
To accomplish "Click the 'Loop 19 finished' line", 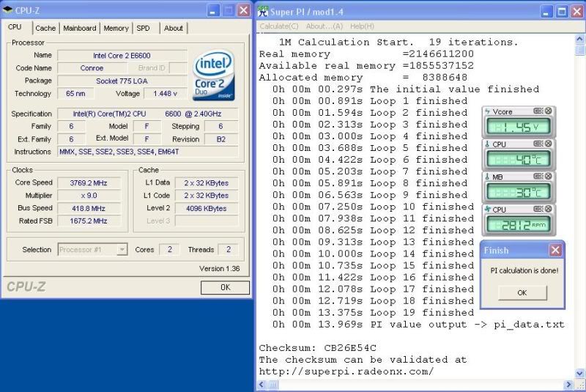I will coord(373,313).
